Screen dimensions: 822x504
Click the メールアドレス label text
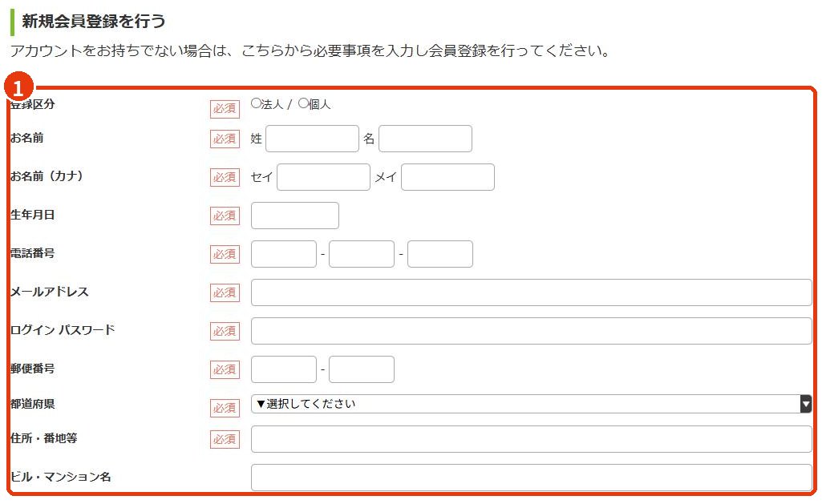click(x=49, y=292)
